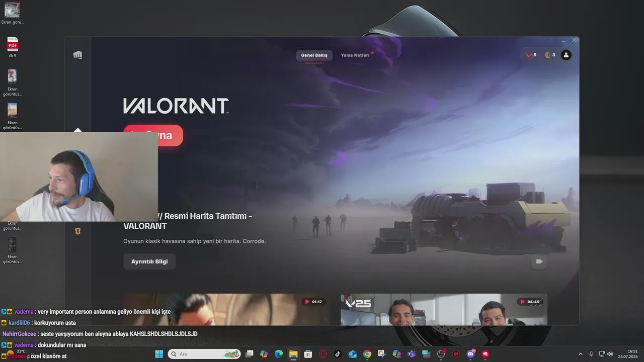
Task: Open Snipping Tool from the taskbar
Action: tap(382, 354)
